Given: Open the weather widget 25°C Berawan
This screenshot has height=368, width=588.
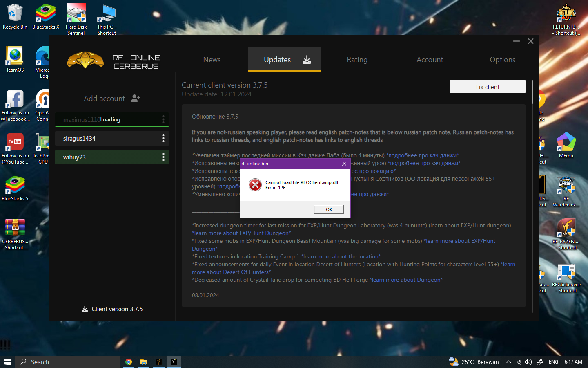Looking at the screenshot, I should 474,362.
